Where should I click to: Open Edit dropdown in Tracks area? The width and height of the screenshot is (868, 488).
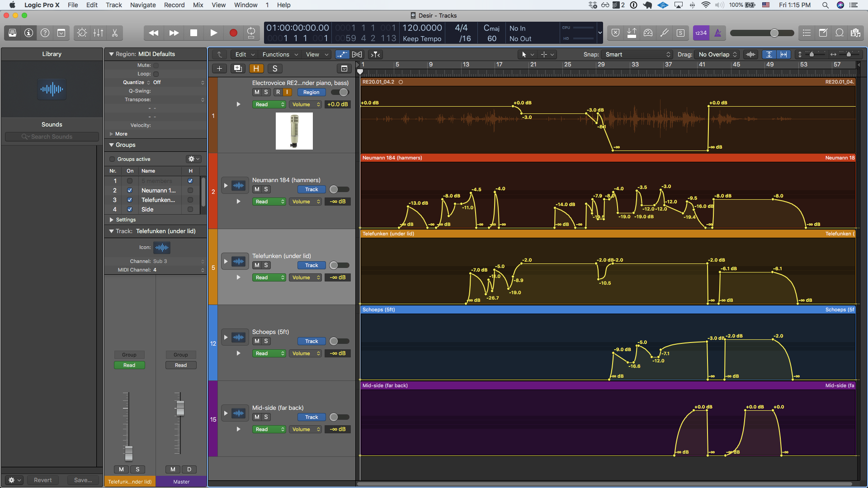click(x=245, y=55)
